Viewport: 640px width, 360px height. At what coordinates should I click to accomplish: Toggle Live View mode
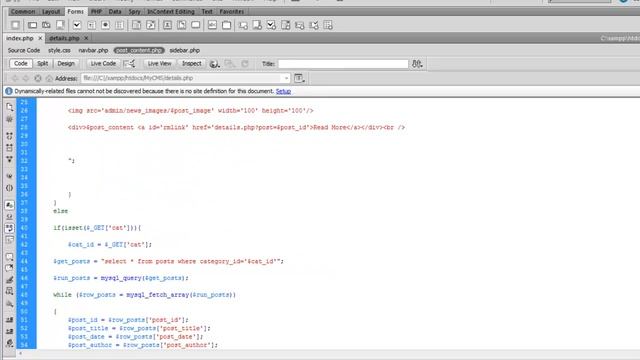click(x=159, y=64)
